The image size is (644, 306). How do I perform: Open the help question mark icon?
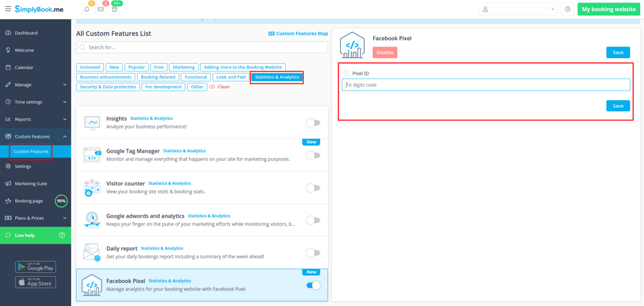[x=568, y=9]
